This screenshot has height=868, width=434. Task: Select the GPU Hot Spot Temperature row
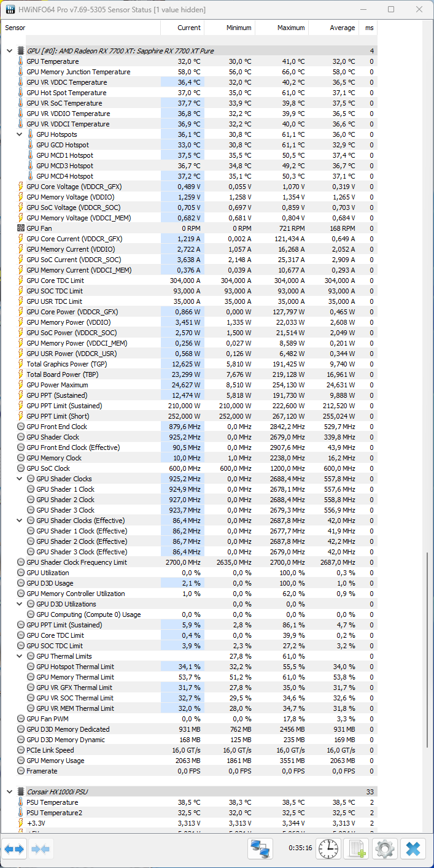190,93
